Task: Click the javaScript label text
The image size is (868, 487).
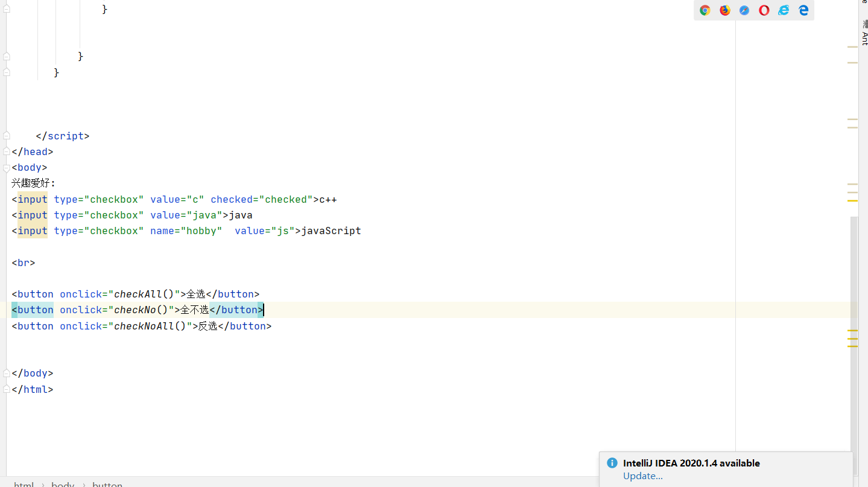Action: (x=331, y=231)
